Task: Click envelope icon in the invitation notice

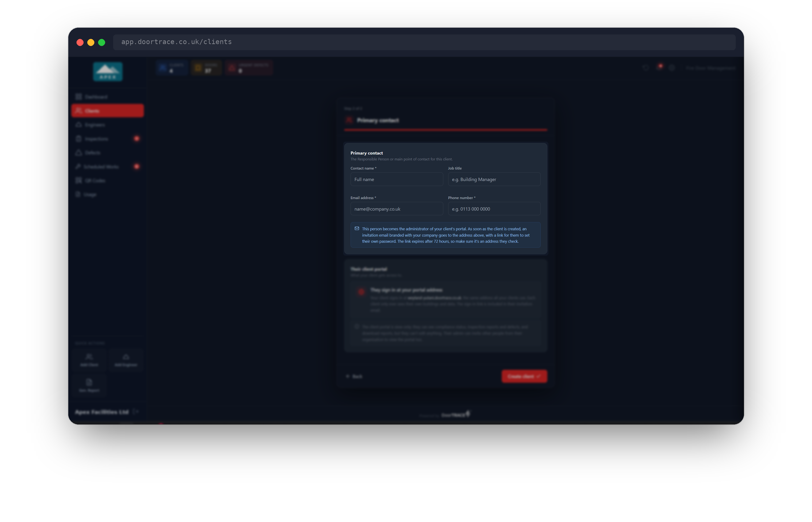Action: [357, 229]
